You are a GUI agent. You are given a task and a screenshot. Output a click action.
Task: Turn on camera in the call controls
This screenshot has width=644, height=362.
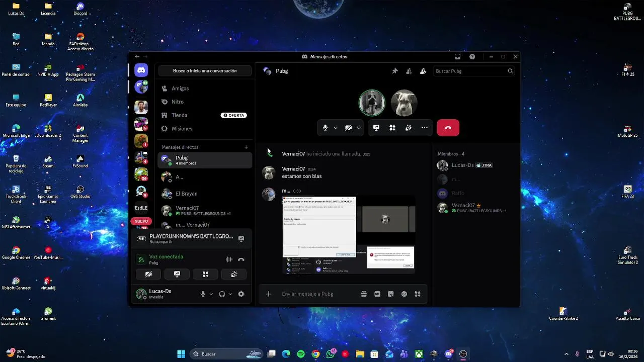[x=348, y=128]
